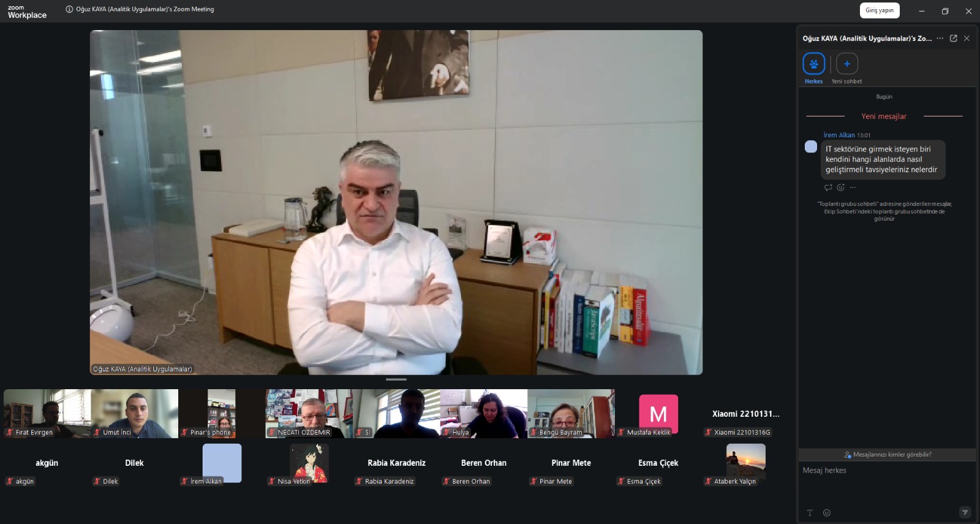Add emoji reaction to İrem Alkan's message

point(840,188)
